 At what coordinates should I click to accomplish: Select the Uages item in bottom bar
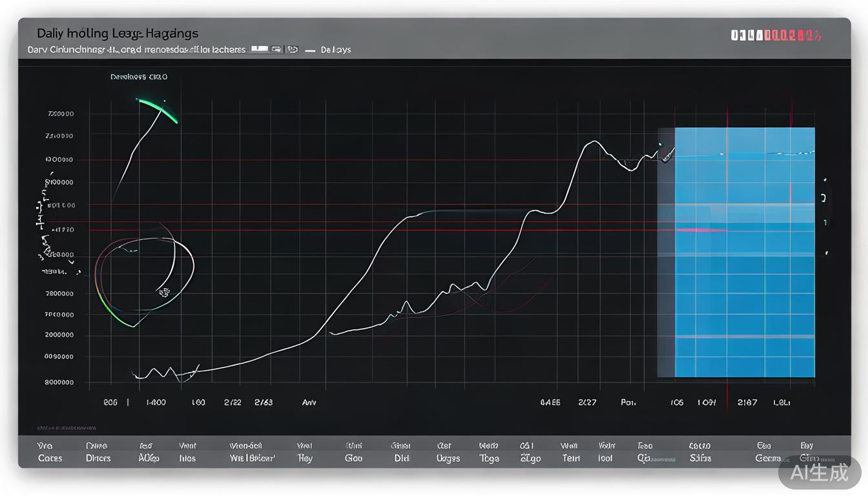[448, 458]
